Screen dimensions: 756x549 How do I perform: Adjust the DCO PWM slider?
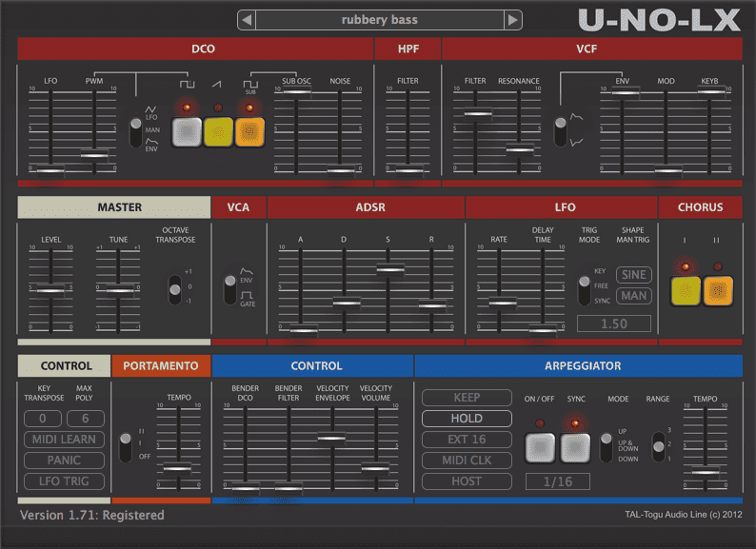pos(94,155)
